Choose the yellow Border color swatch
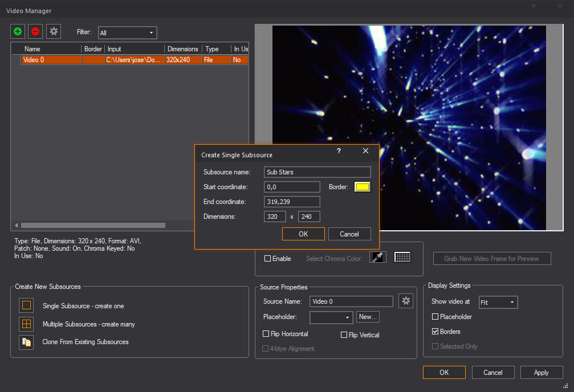This screenshot has height=392, width=574. pos(363,187)
